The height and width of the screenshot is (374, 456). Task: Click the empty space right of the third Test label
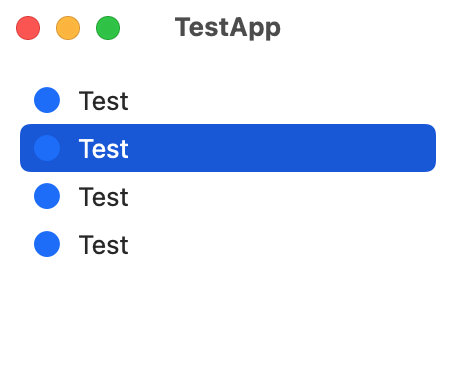click(x=282, y=196)
